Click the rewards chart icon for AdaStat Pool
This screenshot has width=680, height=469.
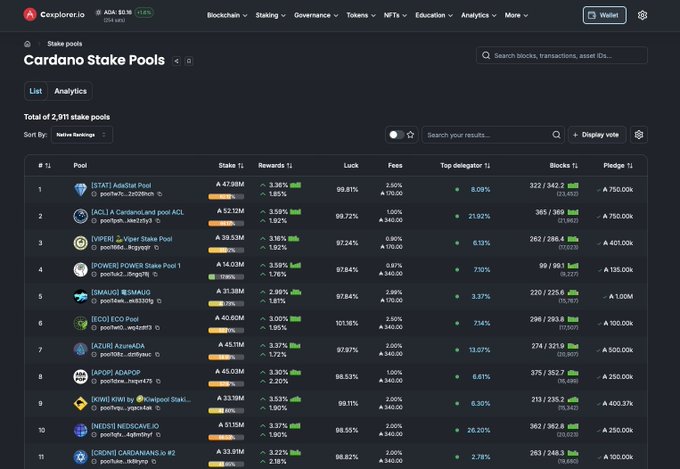[x=295, y=185]
